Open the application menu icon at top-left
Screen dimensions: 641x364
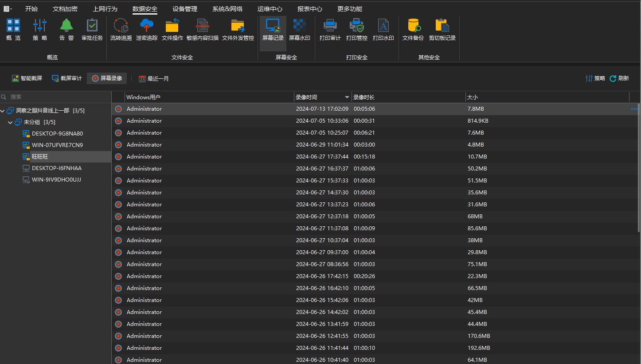[x=8, y=9]
